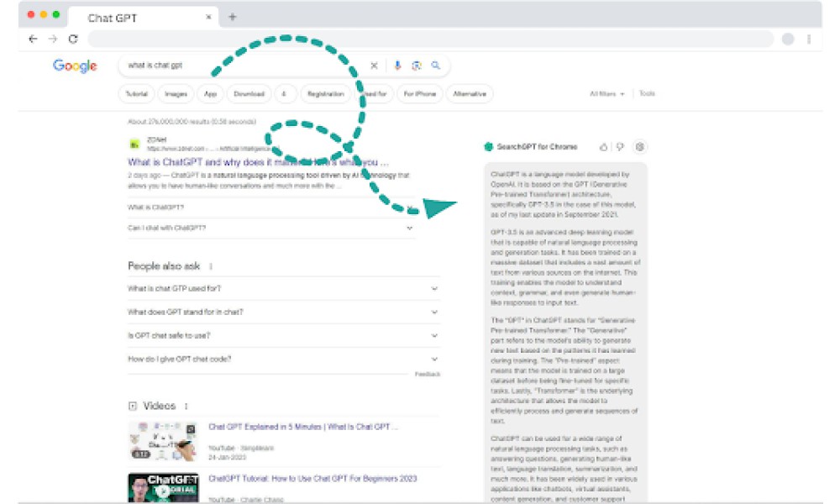840x504 pixels.
Task: Open the Tools option
Action: click(x=647, y=93)
